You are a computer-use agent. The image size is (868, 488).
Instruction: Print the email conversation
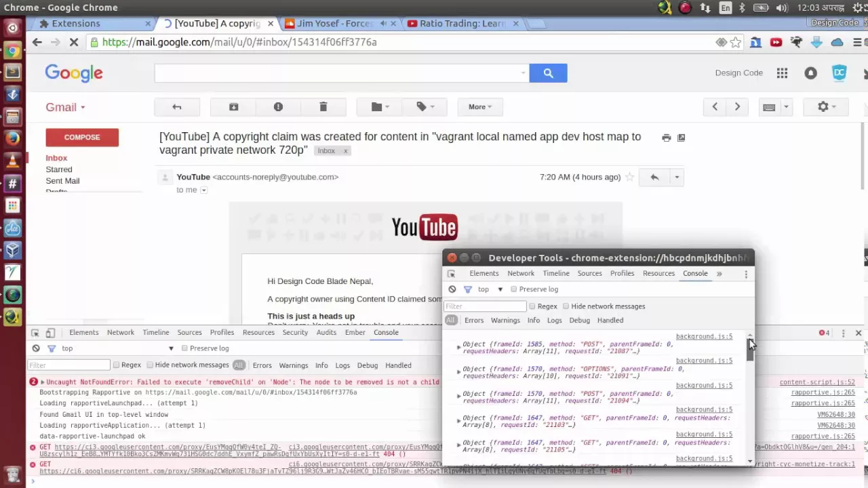pos(667,138)
